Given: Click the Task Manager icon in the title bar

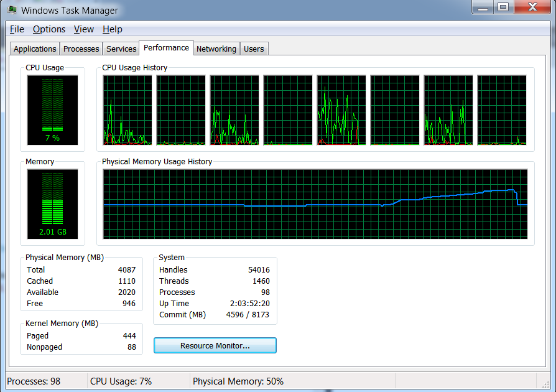Looking at the screenshot, I should (x=12, y=10).
